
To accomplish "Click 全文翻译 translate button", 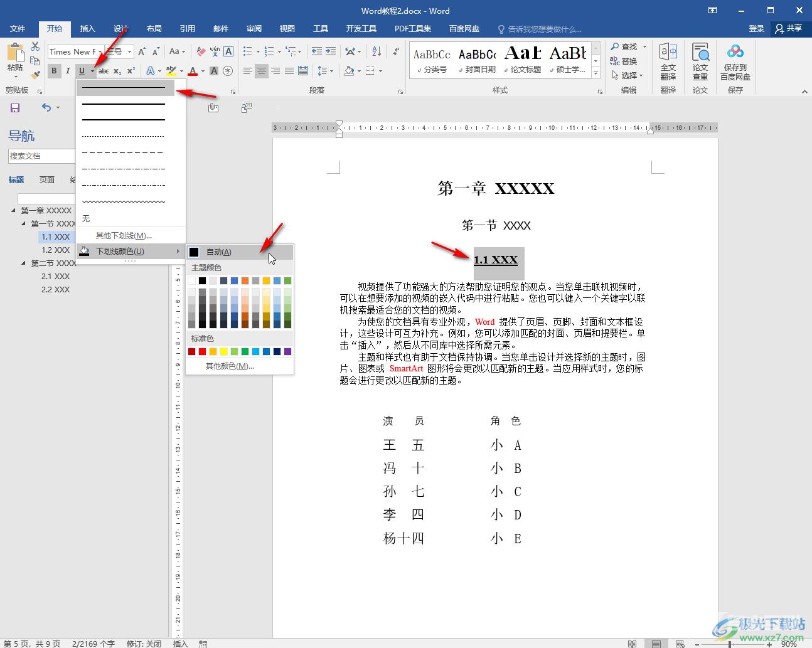I will coord(668,61).
